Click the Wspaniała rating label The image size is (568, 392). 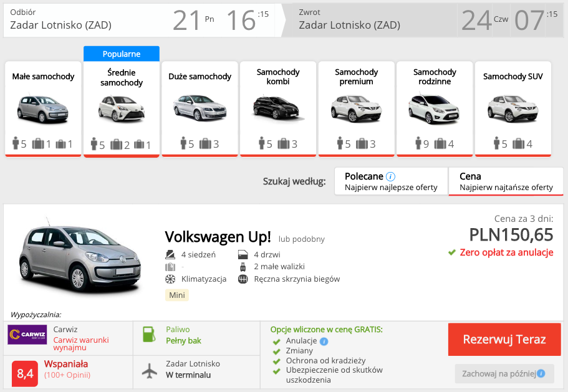pos(66,364)
